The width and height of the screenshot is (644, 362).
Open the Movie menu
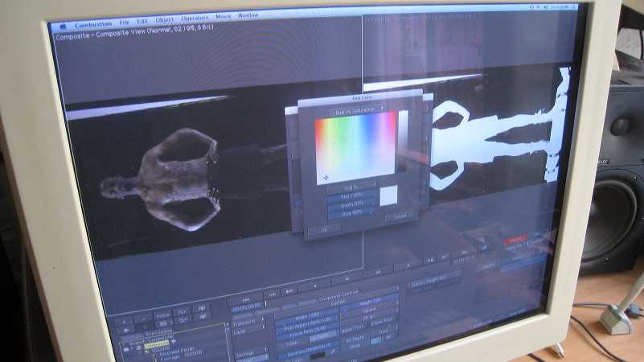coord(224,16)
